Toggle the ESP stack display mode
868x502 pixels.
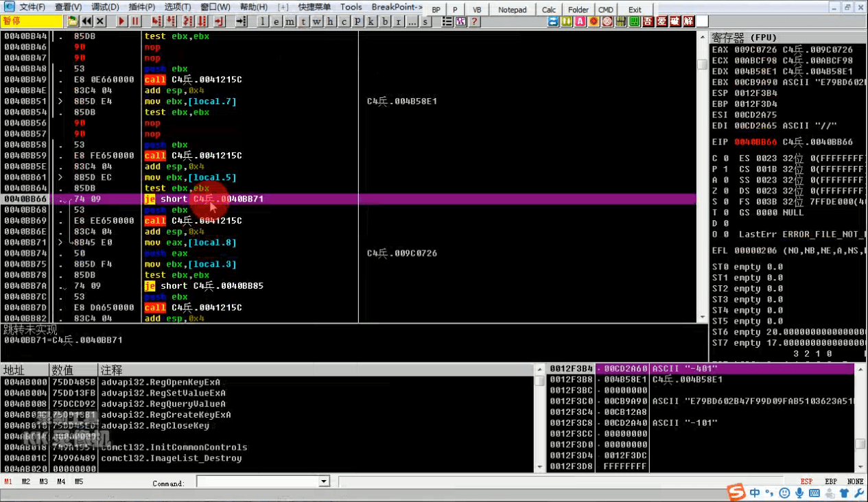806,481
